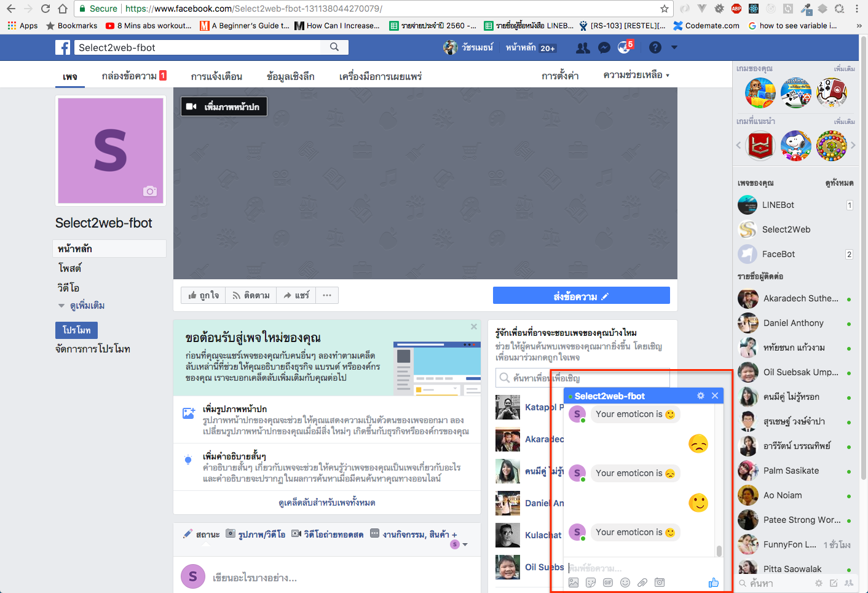Click the Facebook logo in the top bar
The image size is (868, 593).
tap(63, 47)
